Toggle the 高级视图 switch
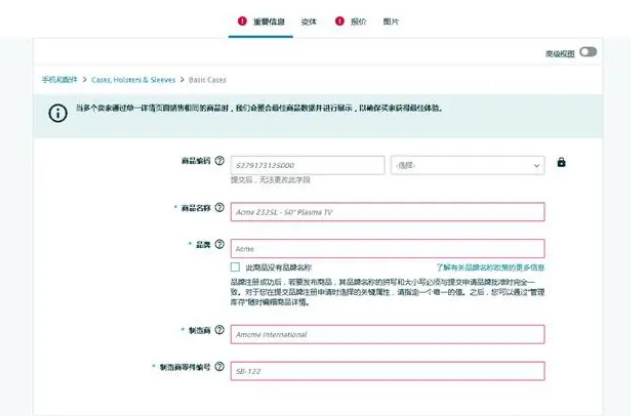Image resolution: width=631 pixels, height=416 pixels. pos(588,52)
